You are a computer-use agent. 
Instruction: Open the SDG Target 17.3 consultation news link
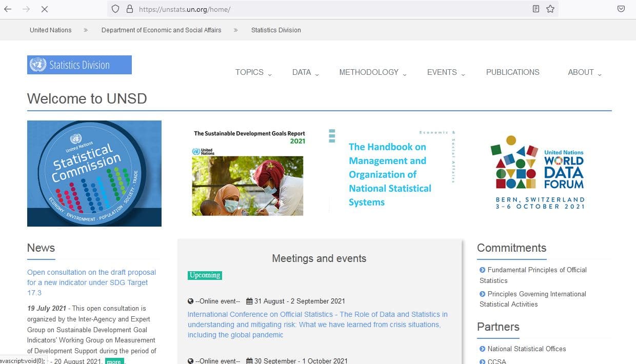click(91, 282)
